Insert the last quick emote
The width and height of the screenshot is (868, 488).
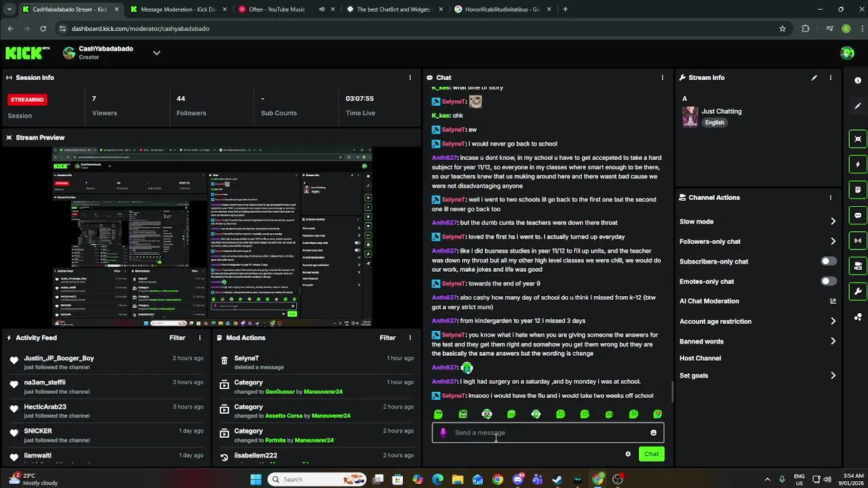[x=658, y=414]
